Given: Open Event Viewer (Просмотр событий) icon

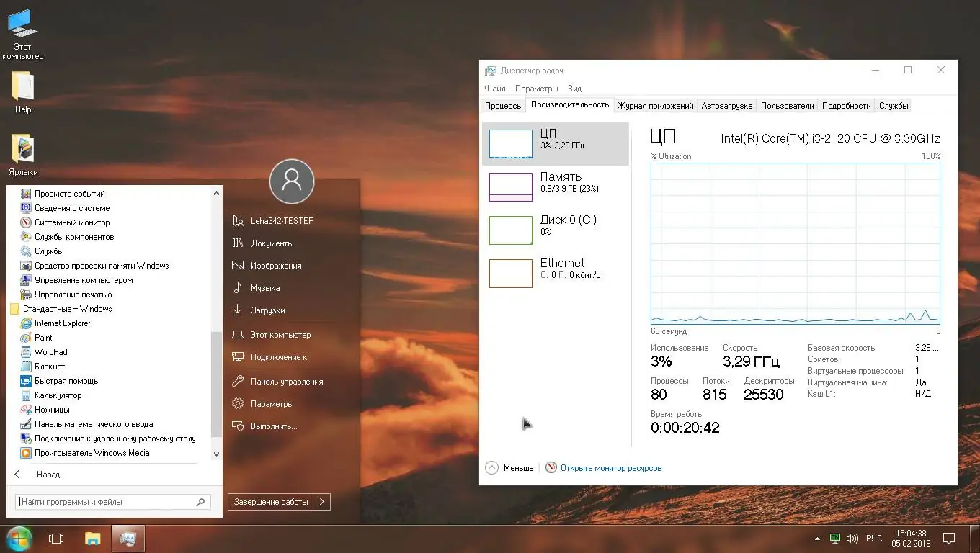Looking at the screenshot, I should (27, 194).
